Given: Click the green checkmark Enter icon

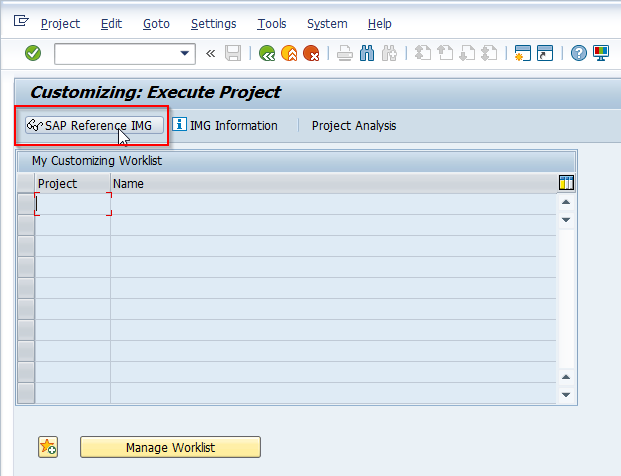Looking at the screenshot, I should 33,53.
